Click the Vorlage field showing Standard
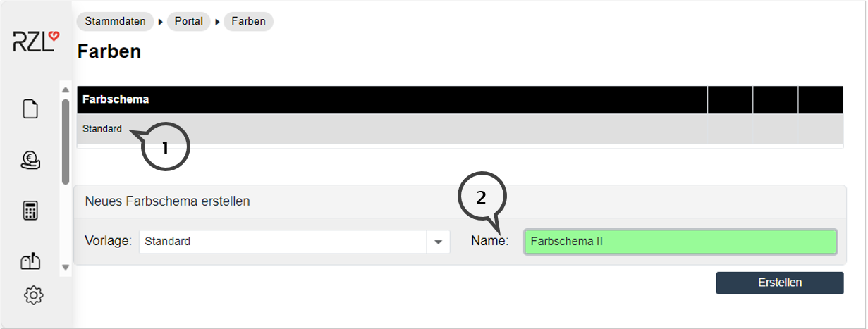 [x=282, y=242]
